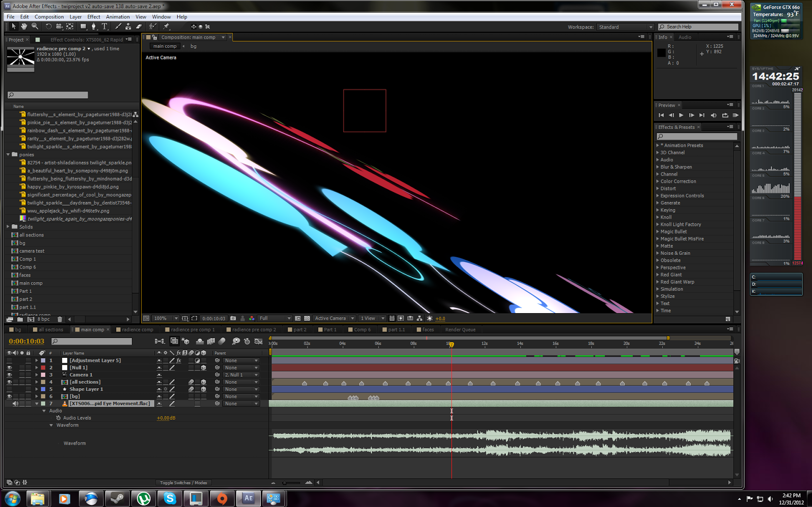Mute audio of the flac layer
The height and width of the screenshot is (507, 812).
pyautogui.click(x=15, y=403)
